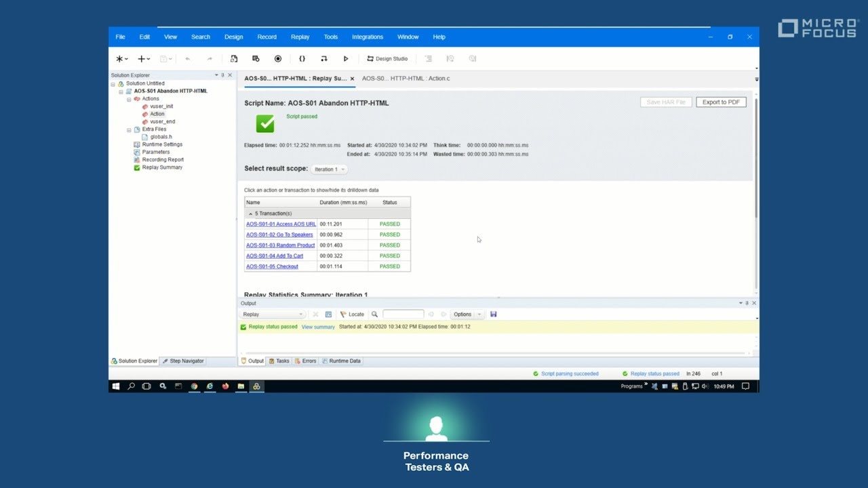The width and height of the screenshot is (868, 488).
Task: Click the View summary link
Action: [318, 327]
